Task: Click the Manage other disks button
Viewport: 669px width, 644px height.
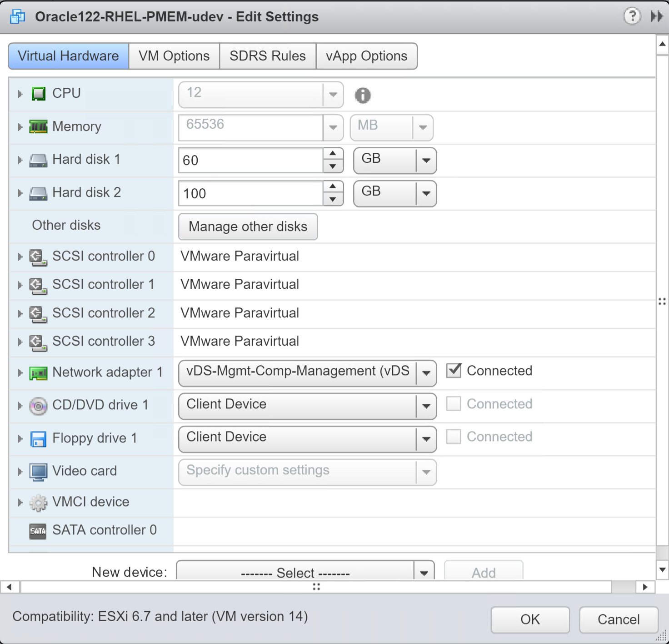Action: tap(248, 226)
